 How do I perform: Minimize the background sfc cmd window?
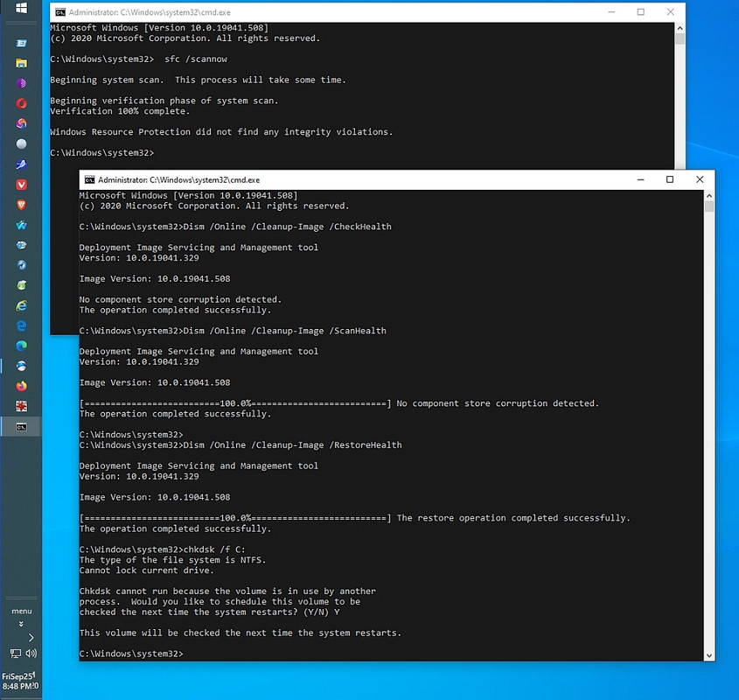[611, 11]
